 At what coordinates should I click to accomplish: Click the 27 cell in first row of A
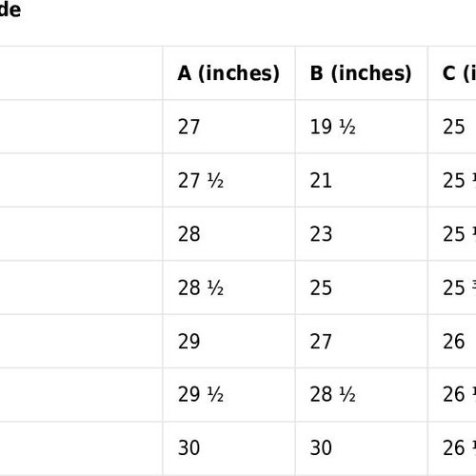tap(228, 127)
